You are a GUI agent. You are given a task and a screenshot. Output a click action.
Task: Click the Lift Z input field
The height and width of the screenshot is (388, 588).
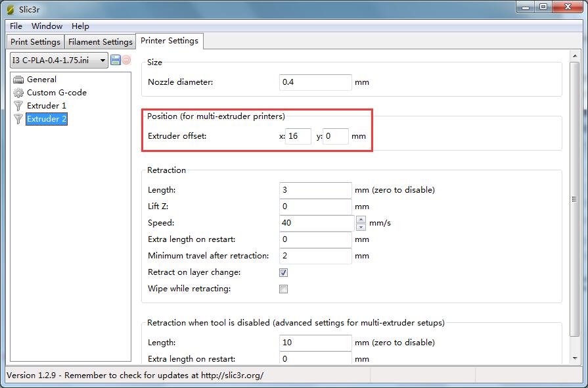click(315, 206)
